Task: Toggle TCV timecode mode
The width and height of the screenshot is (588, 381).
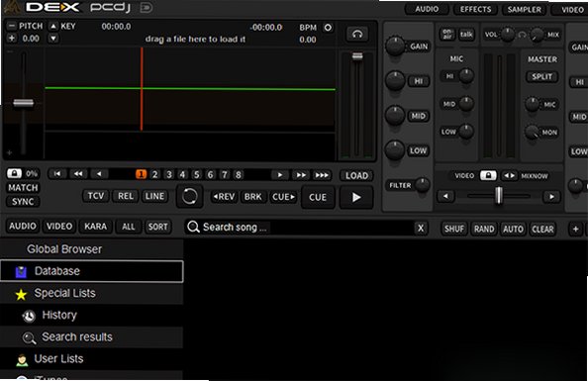Action: 96,196
